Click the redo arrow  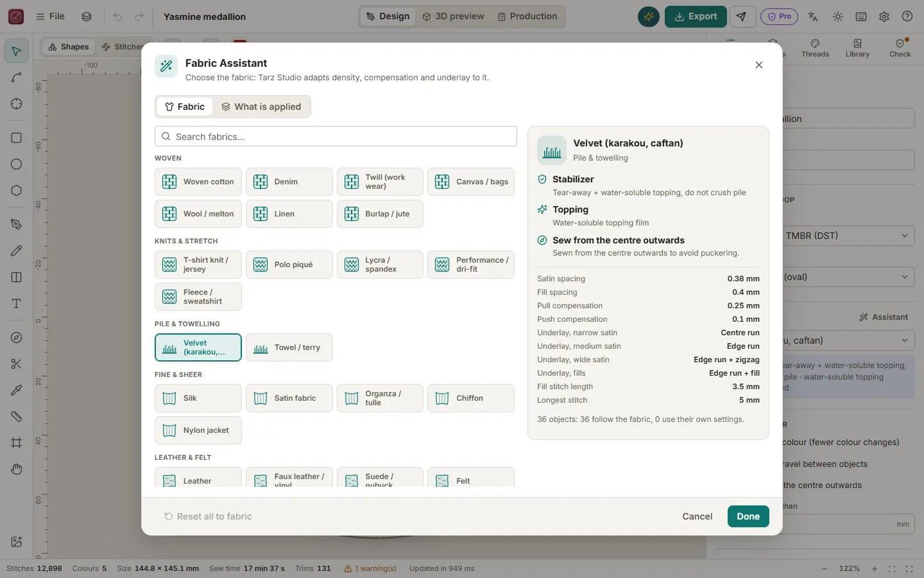point(139,17)
